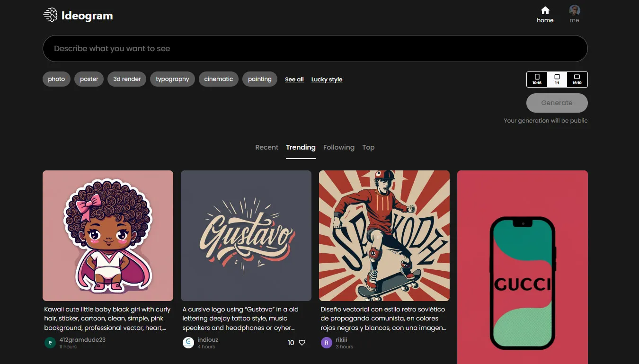The width and height of the screenshot is (639, 364).
Task: Open the 'me' profile avatar
Action: 575,10
